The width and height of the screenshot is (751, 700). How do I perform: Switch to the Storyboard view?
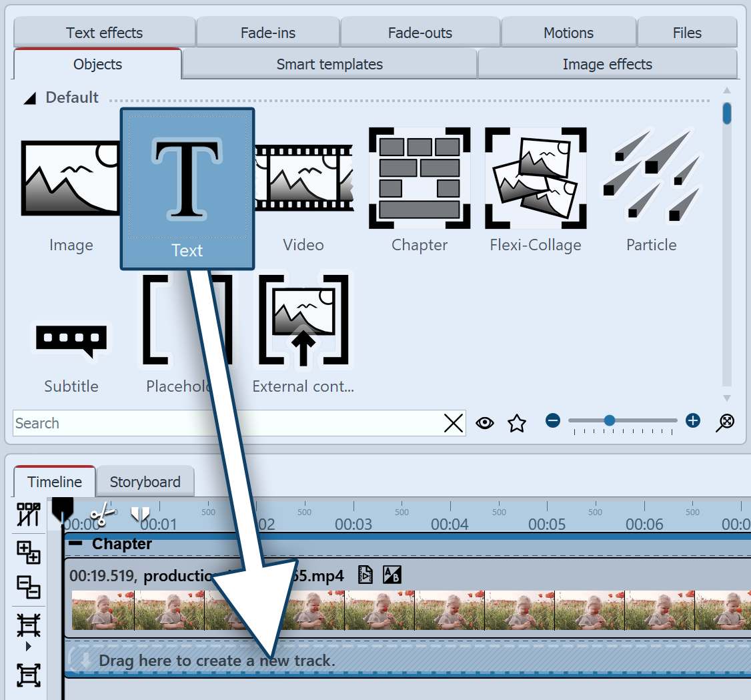pyautogui.click(x=145, y=481)
